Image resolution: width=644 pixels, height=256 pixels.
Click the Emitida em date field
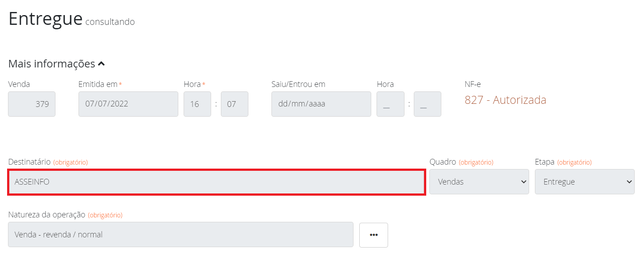coord(128,104)
